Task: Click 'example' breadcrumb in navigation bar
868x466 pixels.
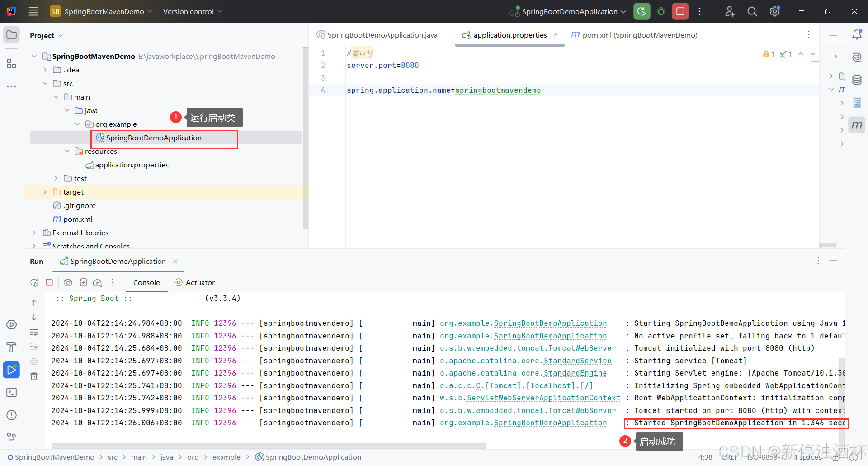Action: click(226, 457)
